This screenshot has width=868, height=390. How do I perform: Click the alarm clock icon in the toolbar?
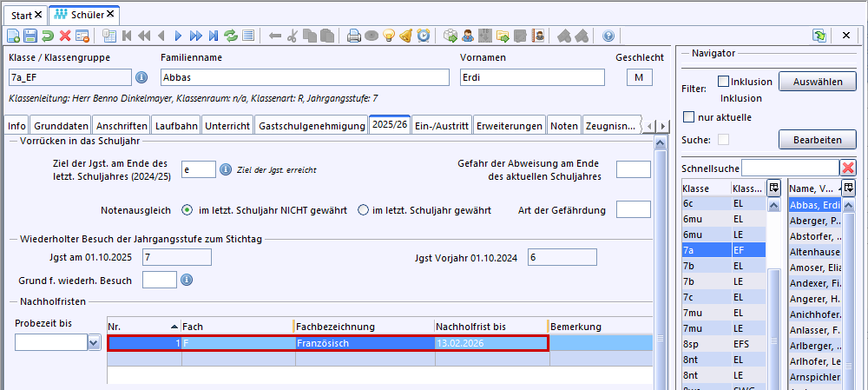(x=424, y=36)
